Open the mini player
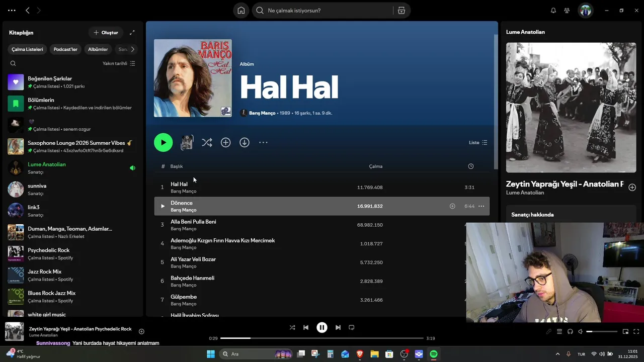 625,331
